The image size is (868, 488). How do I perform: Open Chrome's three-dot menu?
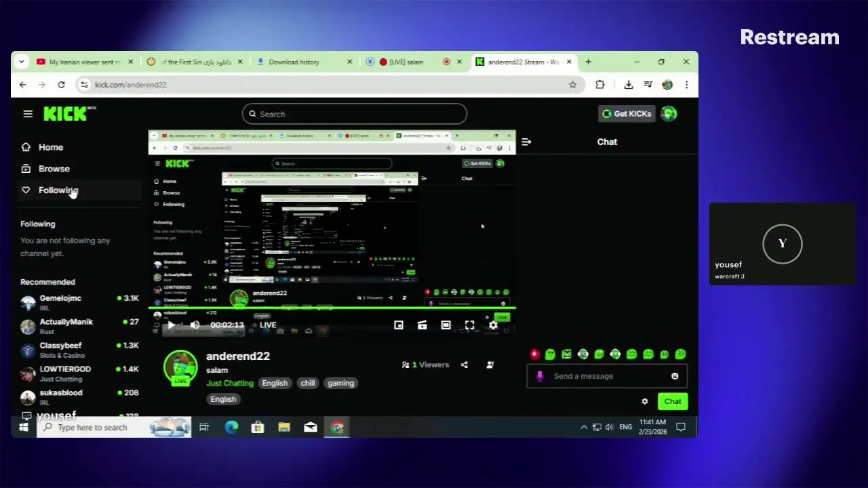tap(686, 85)
